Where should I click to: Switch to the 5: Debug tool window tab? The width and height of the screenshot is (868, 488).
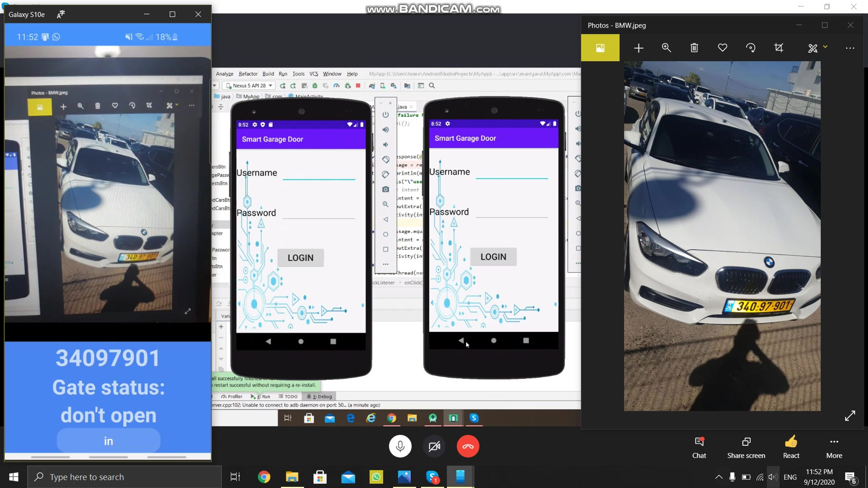click(319, 396)
